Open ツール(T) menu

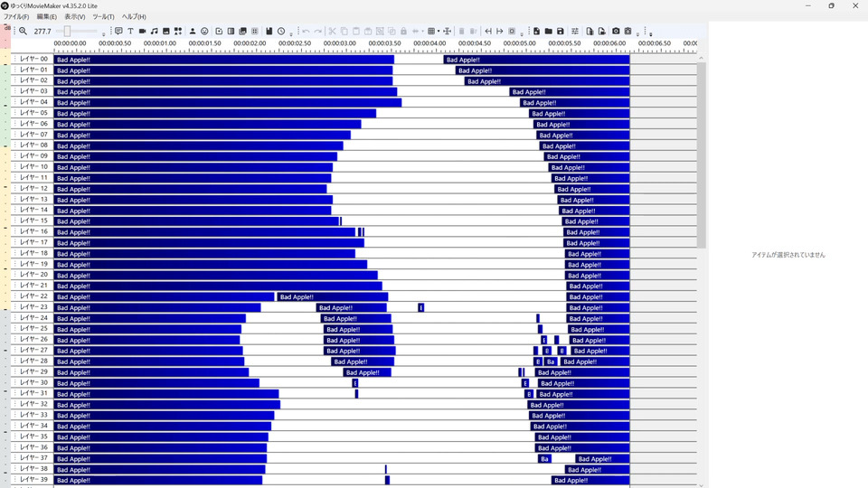(x=103, y=16)
